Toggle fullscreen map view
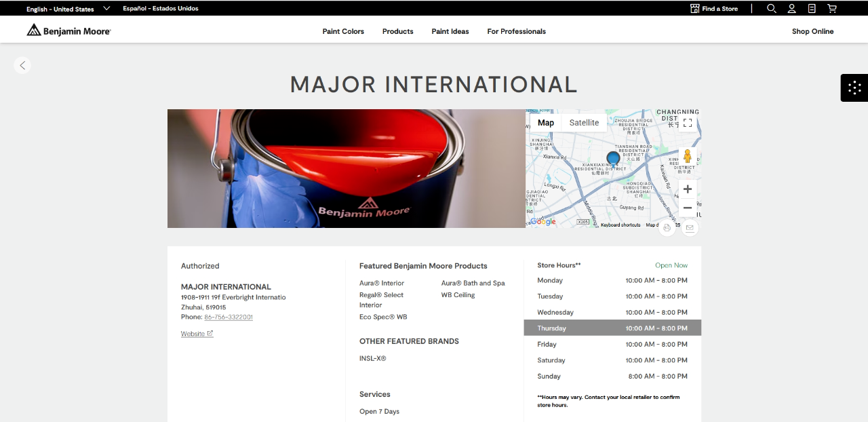This screenshot has height=422, width=868. [688, 123]
